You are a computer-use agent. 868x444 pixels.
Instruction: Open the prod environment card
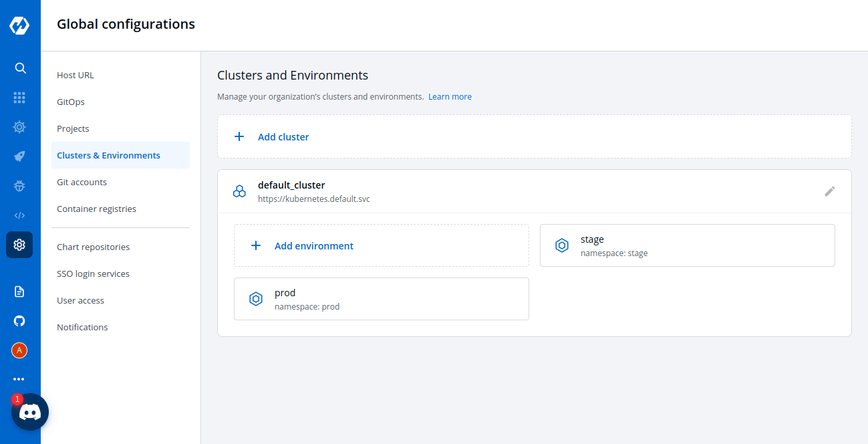(x=381, y=299)
